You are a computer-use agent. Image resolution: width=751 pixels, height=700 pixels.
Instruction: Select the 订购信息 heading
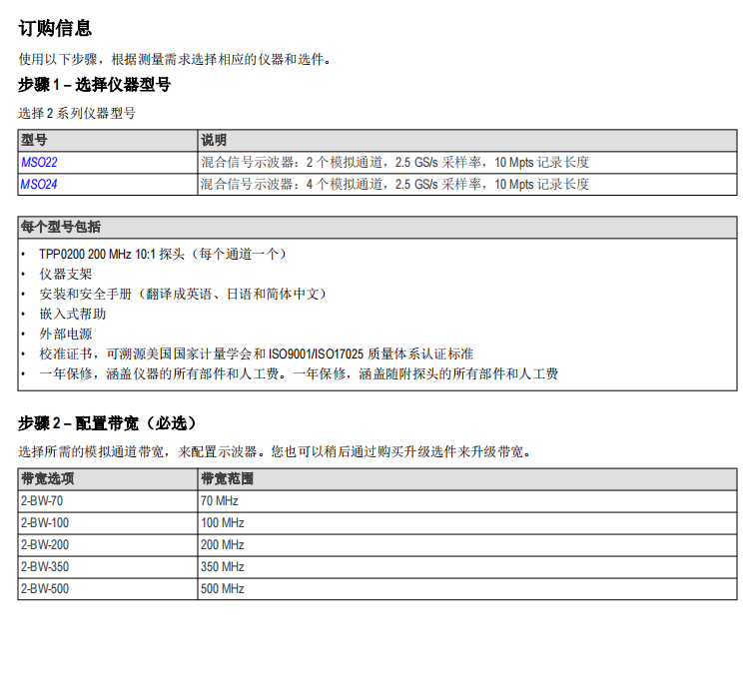55,28
